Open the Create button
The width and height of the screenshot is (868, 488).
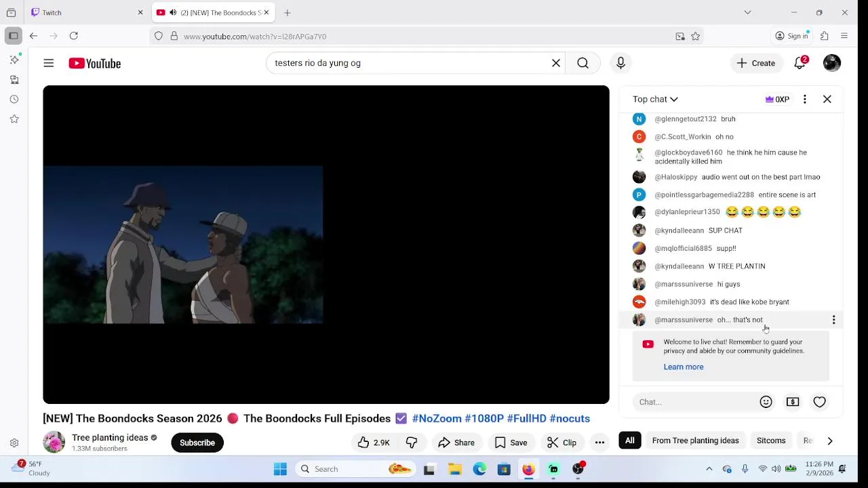pos(756,63)
